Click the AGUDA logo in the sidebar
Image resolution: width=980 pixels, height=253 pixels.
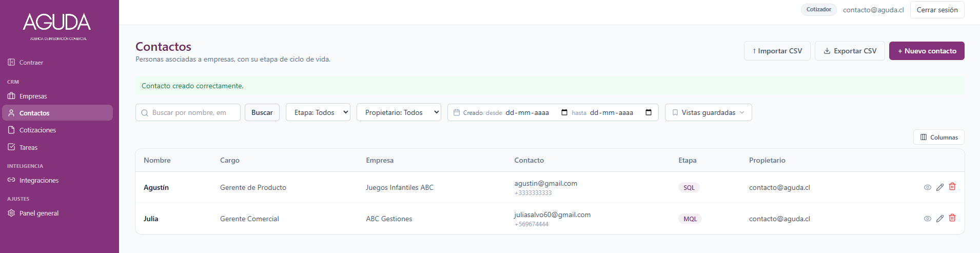pos(57,26)
